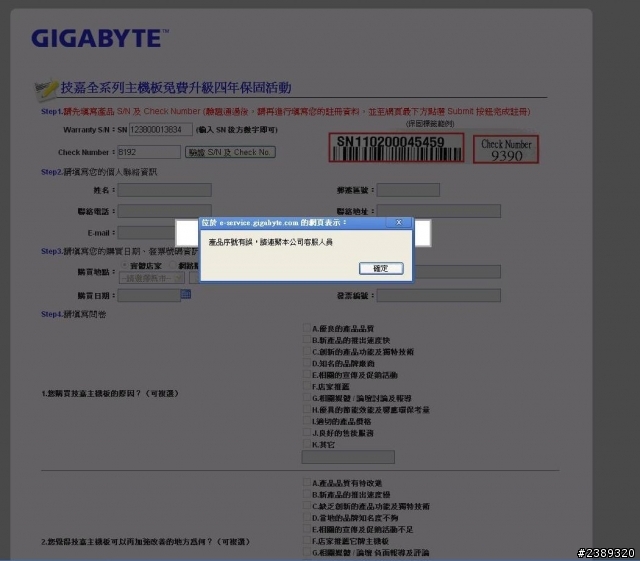Click the E-mail text field
Screen dimensions: 641x561
tap(146, 233)
